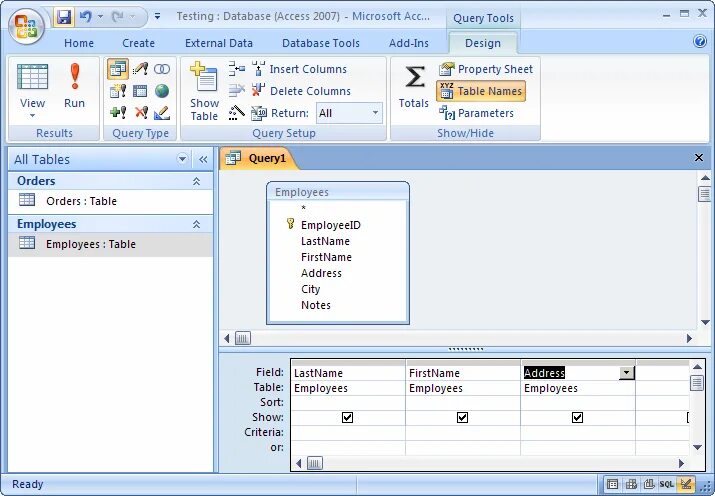Choose Append query type
This screenshot has width=715, height=496.
click(x=118, y=112)
